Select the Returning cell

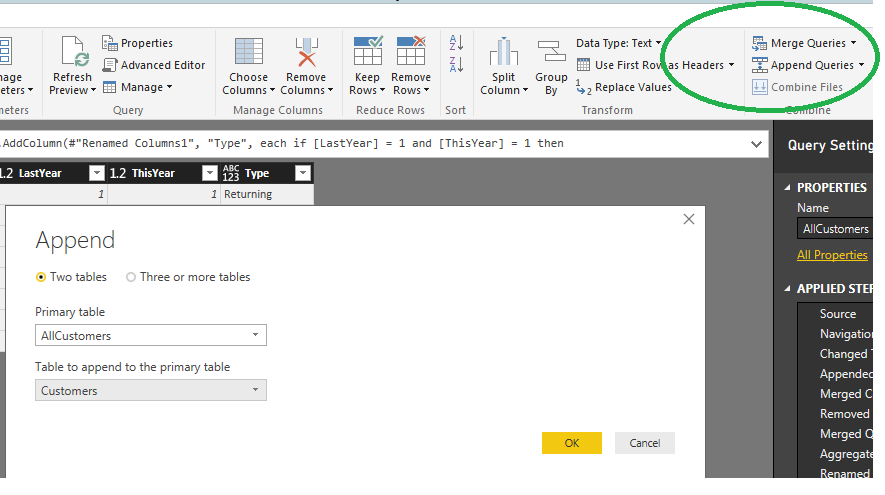tap(266, 194)
